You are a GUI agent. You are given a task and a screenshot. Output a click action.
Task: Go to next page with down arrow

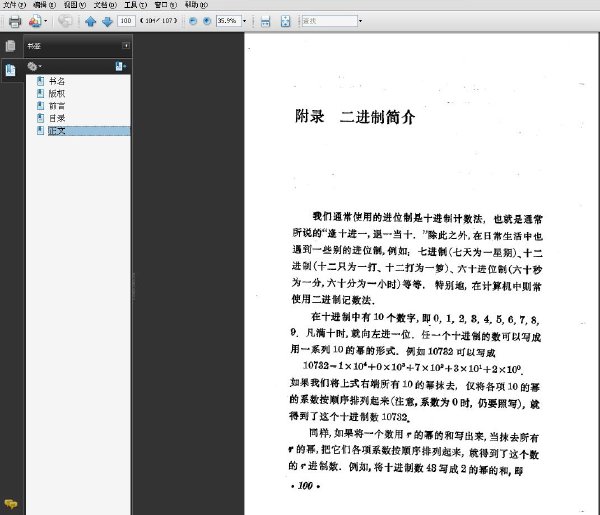pos(108,21)
